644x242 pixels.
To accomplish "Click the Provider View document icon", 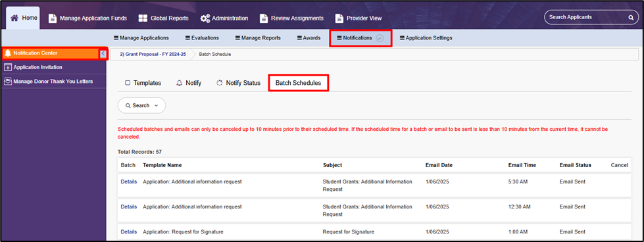I will [x=339, y=18].
